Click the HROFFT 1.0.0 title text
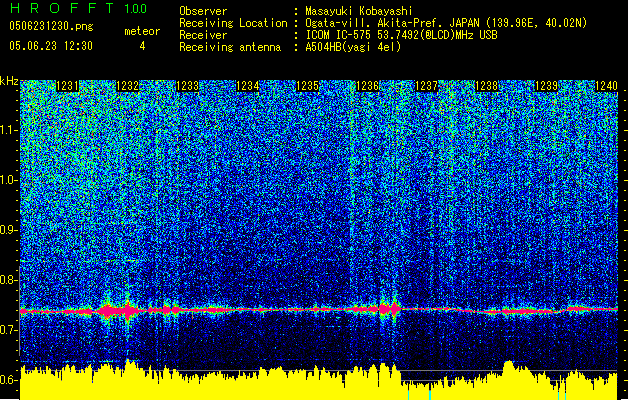The image size is (629, 400). tap(78, 8)
